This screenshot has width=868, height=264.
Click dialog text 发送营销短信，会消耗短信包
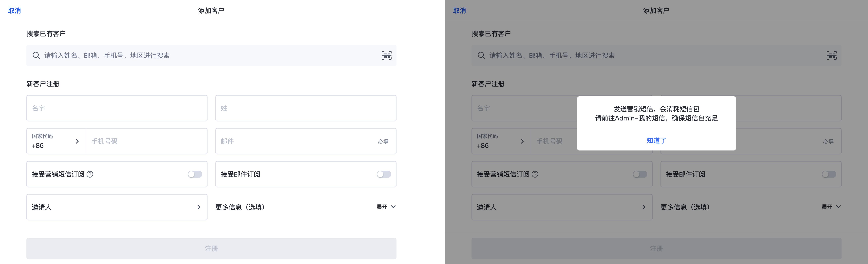pyautogui.click(x=656, y=109)
